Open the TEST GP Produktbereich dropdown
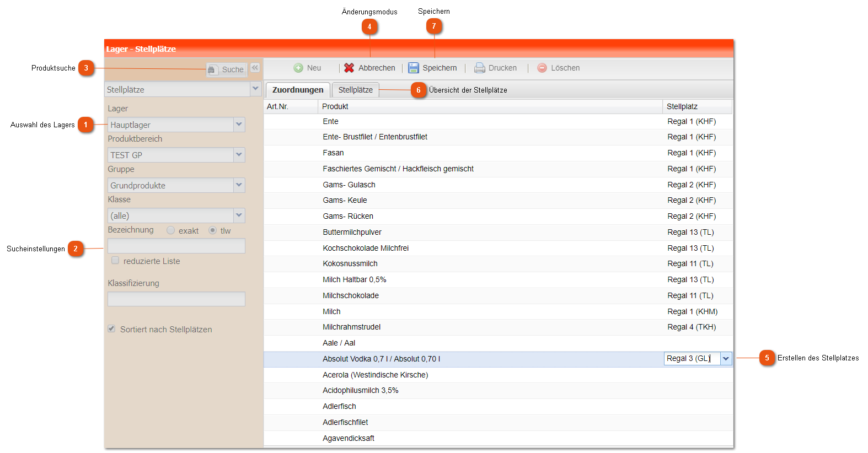 pyautogui.click(x=239, y=155)
